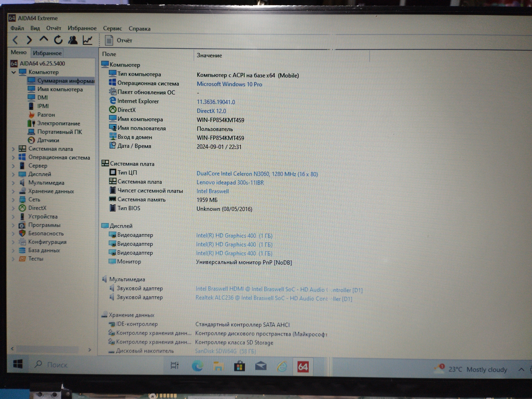Open Microsoft Store from taskbar
The height and width of the screenshot is (399, 532).
pos(239,366)
